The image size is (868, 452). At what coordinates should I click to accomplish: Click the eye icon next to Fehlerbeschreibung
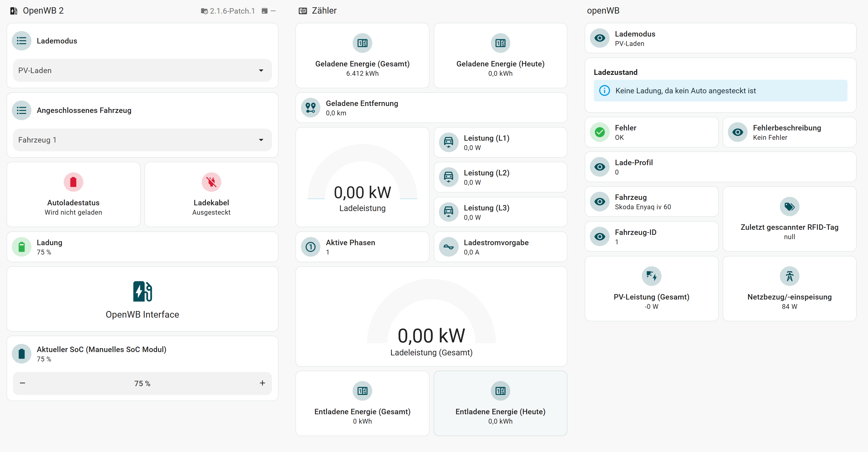(x=738, y=132)
